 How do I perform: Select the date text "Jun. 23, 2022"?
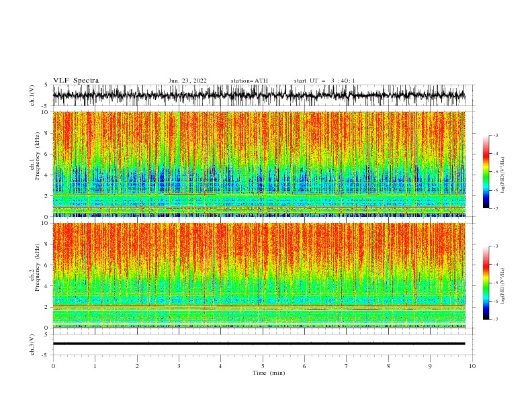pos(187,81)
